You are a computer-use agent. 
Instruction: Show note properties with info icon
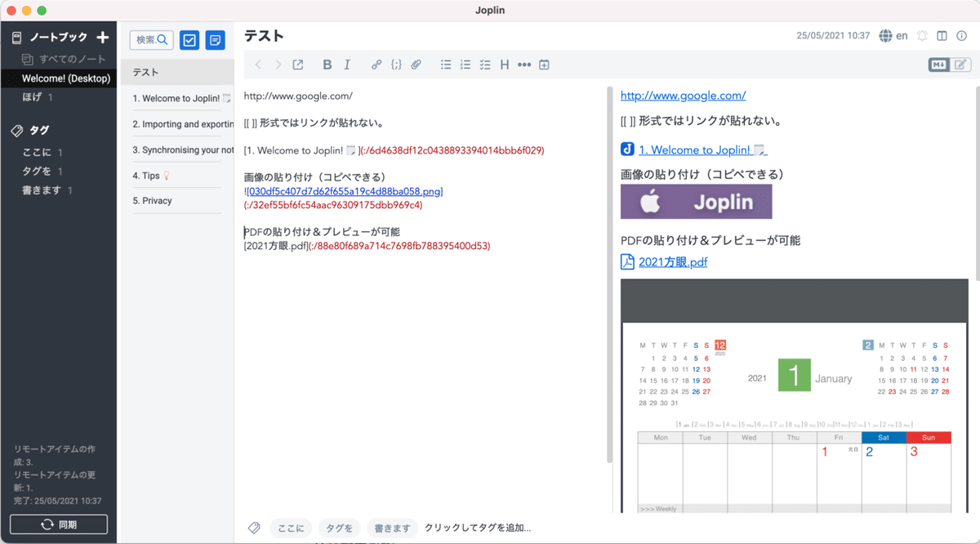(x=962, y=36)
